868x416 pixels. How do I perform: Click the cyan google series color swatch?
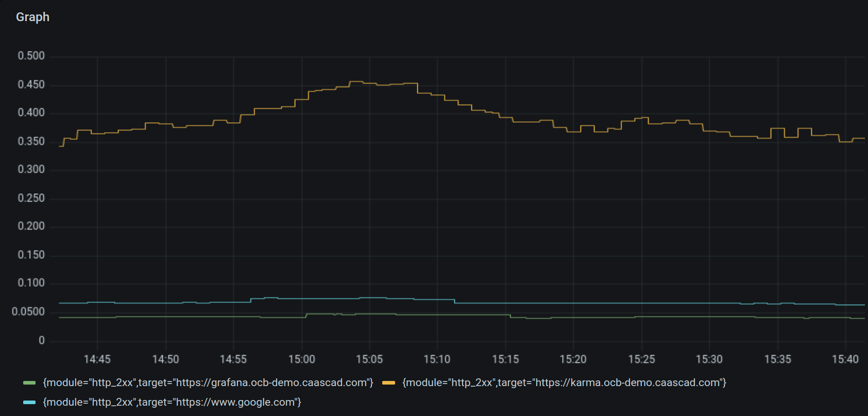pos(29,402)
